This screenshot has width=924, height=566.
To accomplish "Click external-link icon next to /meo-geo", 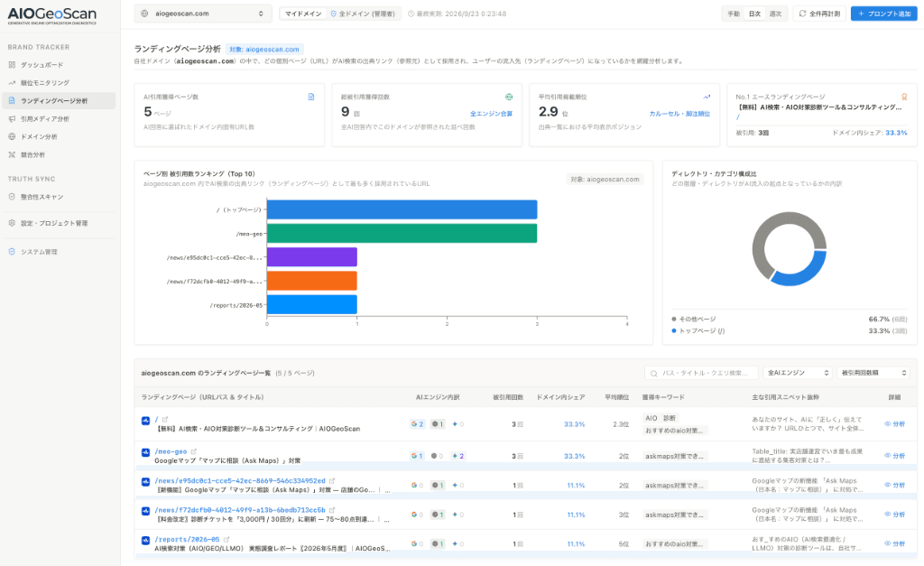I will 193,451.
